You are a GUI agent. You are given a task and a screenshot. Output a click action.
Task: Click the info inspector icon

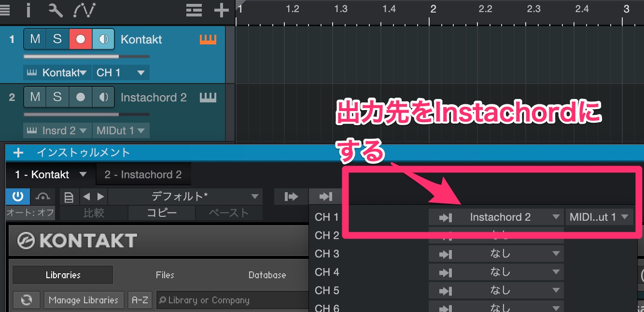click(28, 9)
